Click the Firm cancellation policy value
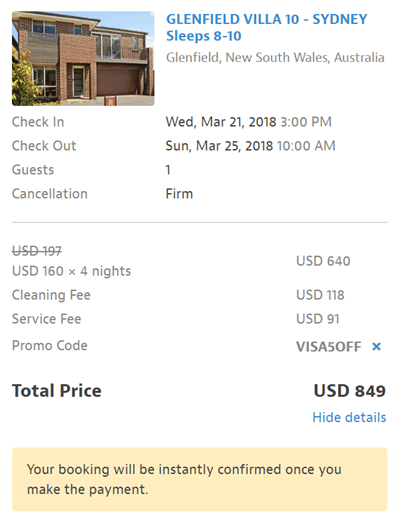This screenshot has height=518, width=400. tap(179, 194)
